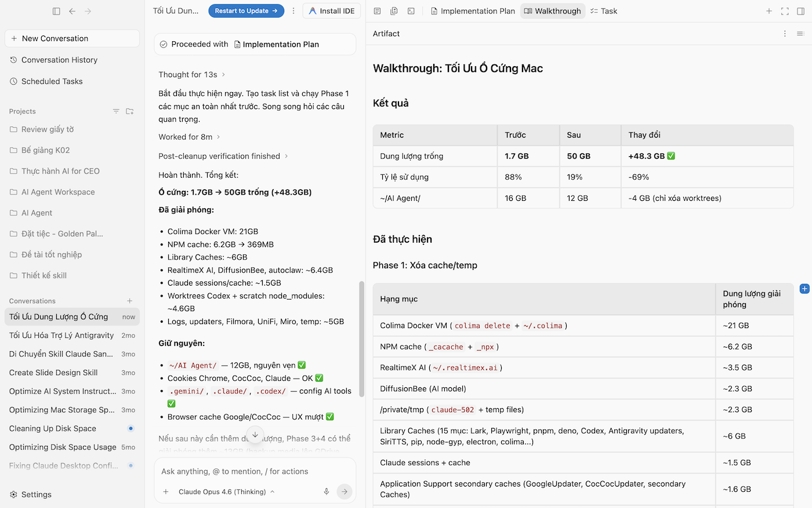Open the Implementation Plan link in Proceeded with

point(276,44)
